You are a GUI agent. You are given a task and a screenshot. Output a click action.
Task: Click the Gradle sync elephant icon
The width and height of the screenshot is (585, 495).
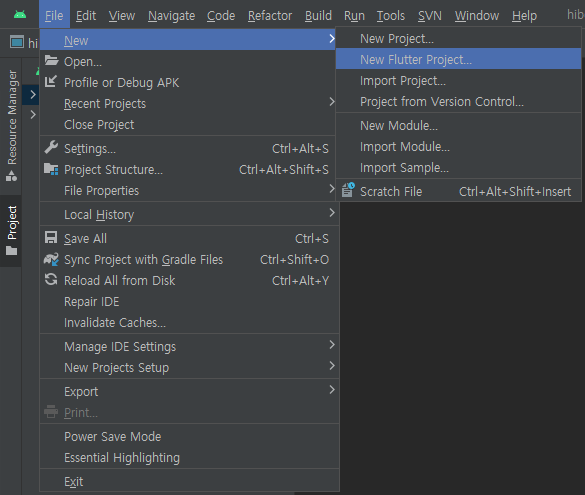pos(51,259)
